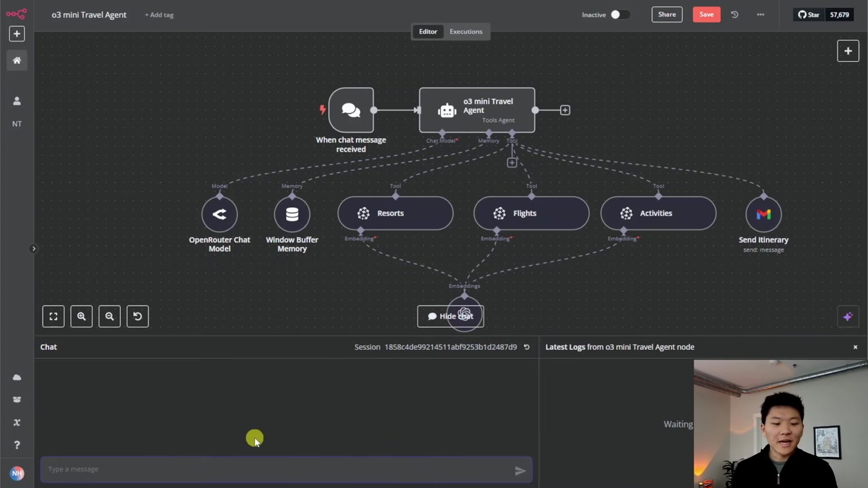Image resolution: width=868 pixels, height=488 pixels.
Task: Click the Embedding connector under Flights
Action: [x=497, y=230]
